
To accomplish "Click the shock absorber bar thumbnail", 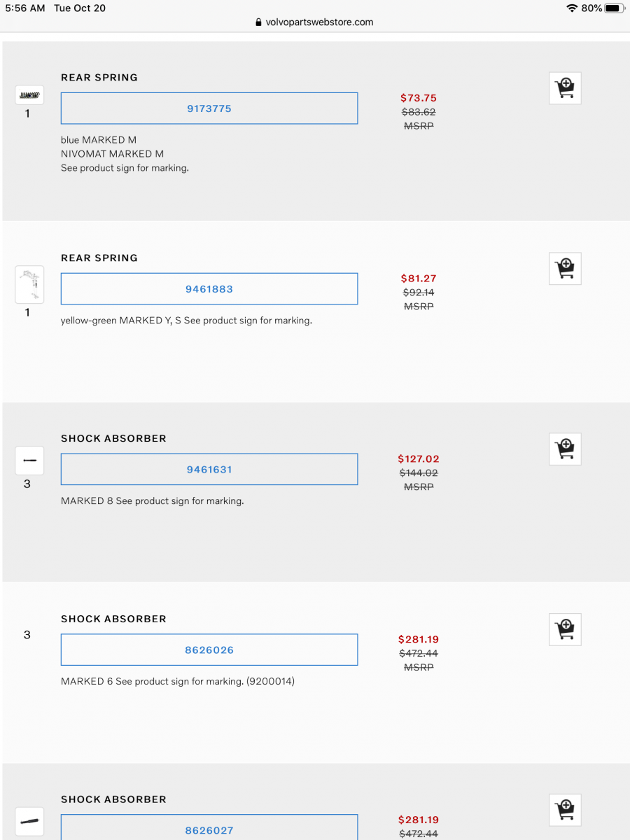I will pyautogui.click(x=29, y=460).
